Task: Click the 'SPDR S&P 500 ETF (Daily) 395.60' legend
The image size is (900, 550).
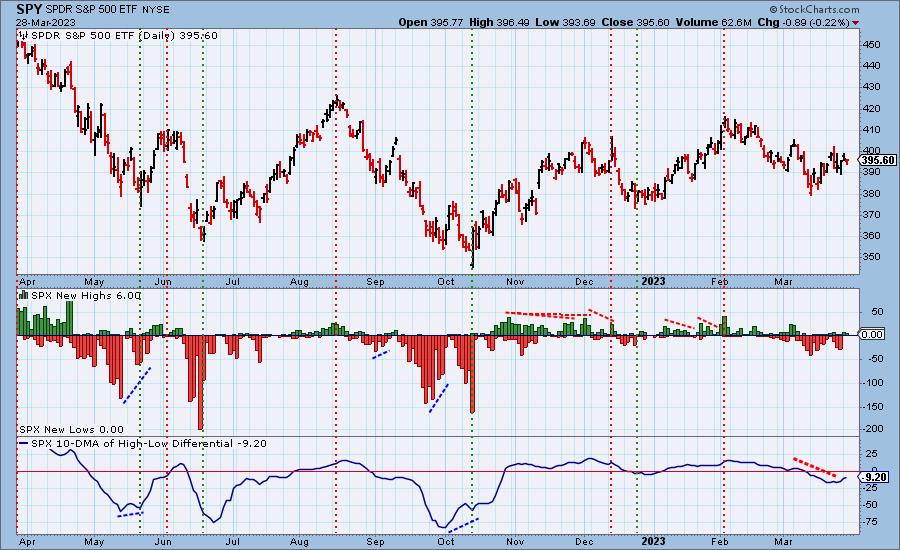Action: pos(124,36)
